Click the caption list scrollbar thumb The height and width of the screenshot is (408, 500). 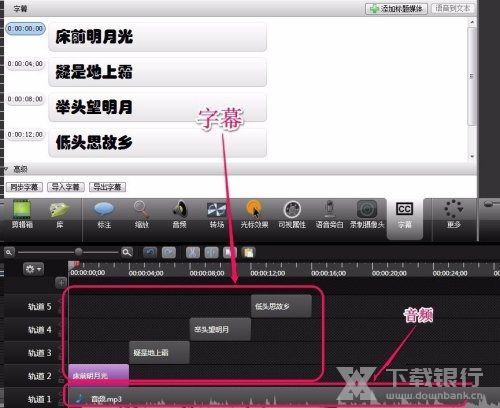472,76
